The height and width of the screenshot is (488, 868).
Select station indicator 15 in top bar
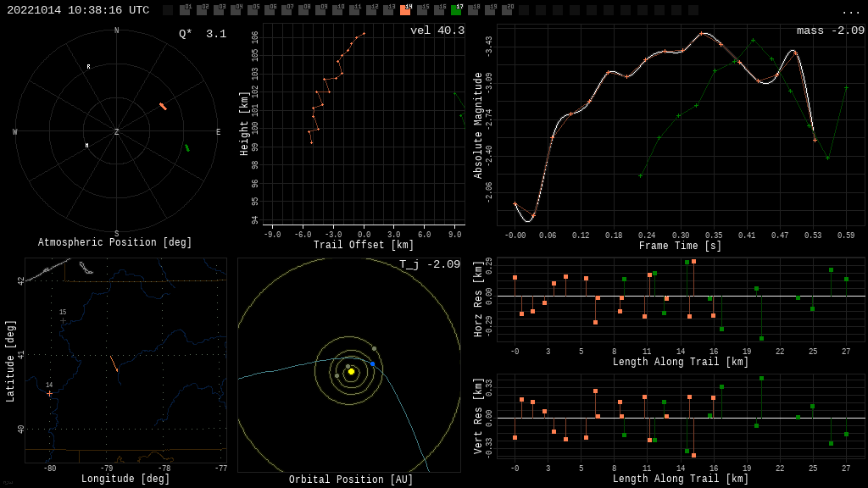[422, 9]
